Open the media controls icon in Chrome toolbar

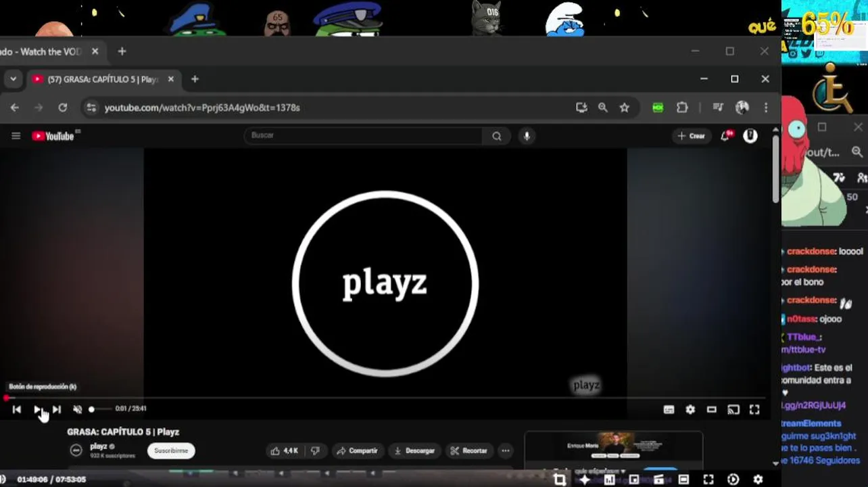click(718, 108)
